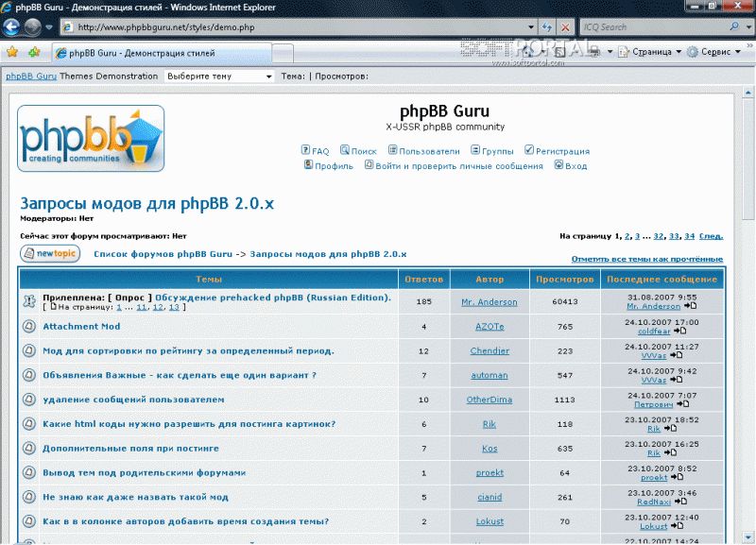Image resolution: width=756 pixels, height=545 pixels.
Task: Click Отметить все темы как прочтённые
Action: [647, 259]
